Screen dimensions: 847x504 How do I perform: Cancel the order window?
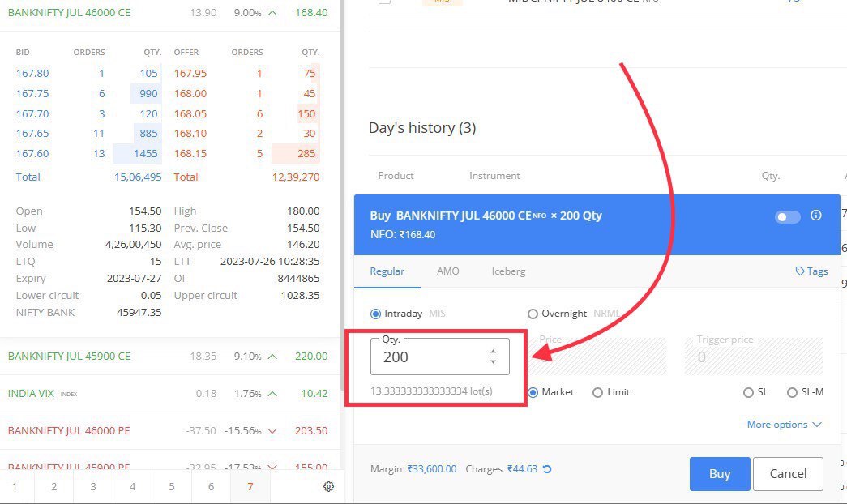click(788, 474)
